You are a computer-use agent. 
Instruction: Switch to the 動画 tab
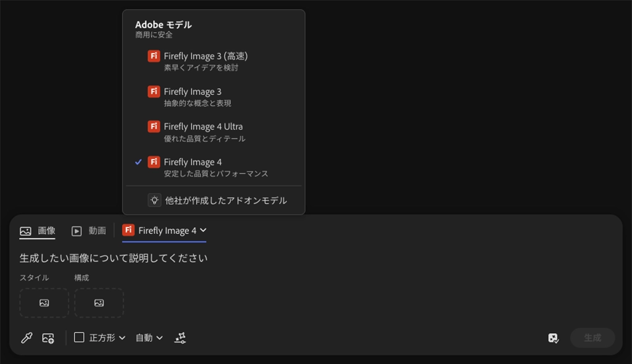pyautogui.click(x=89, y=231)
